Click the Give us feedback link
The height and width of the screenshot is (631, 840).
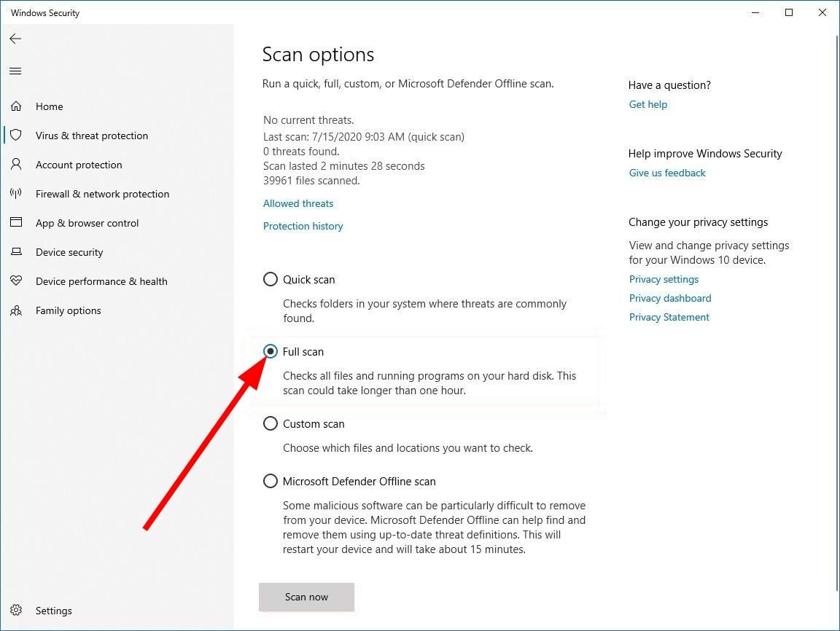click(x=667, y=173)
